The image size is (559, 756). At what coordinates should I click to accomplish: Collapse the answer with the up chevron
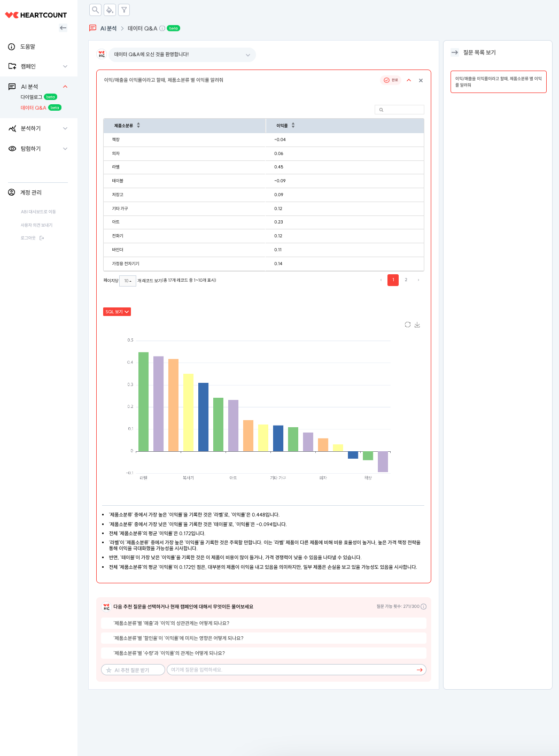click(409, 80)
